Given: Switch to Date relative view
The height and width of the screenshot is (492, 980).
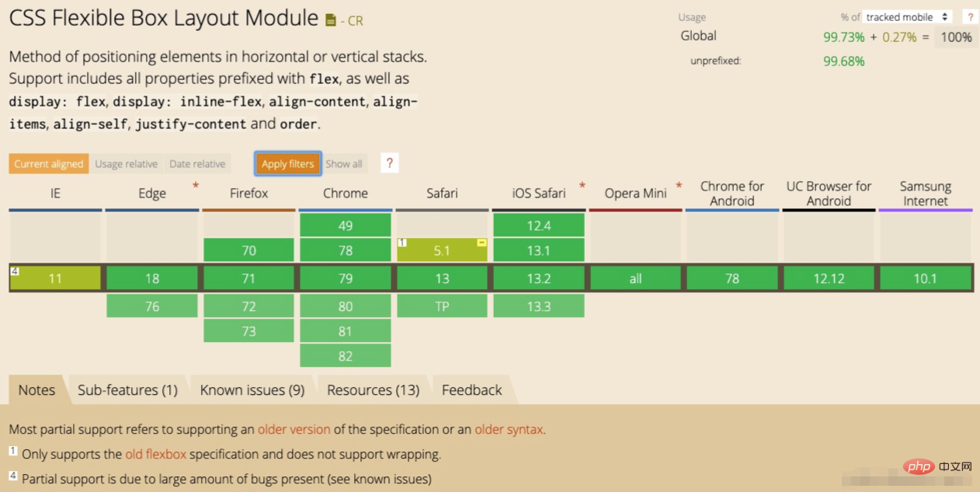Looking at the screenshot, I should (197, 164).
